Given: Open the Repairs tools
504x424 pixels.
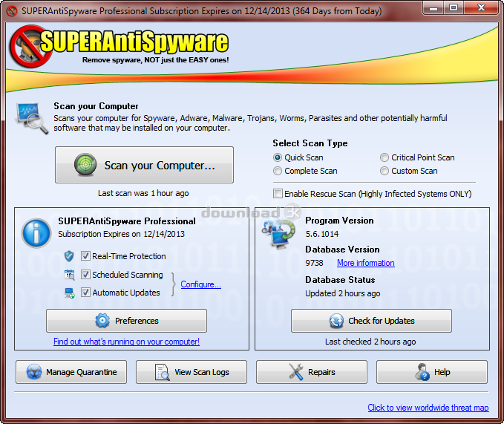Looking at the screenshot, I should 312,372.
